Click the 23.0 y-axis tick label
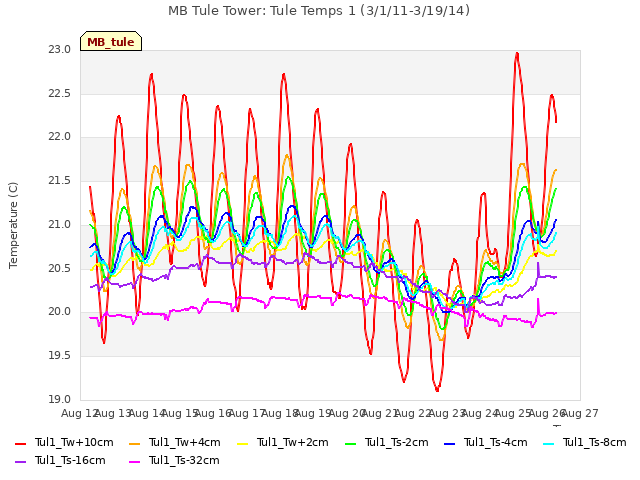This screenshot has width=640, height=480. pos(59,50)
